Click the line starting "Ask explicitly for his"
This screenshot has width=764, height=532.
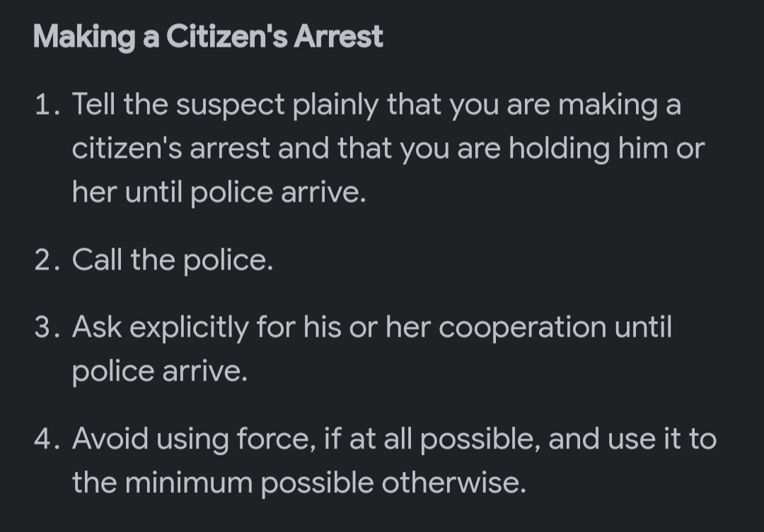(371, 328)
